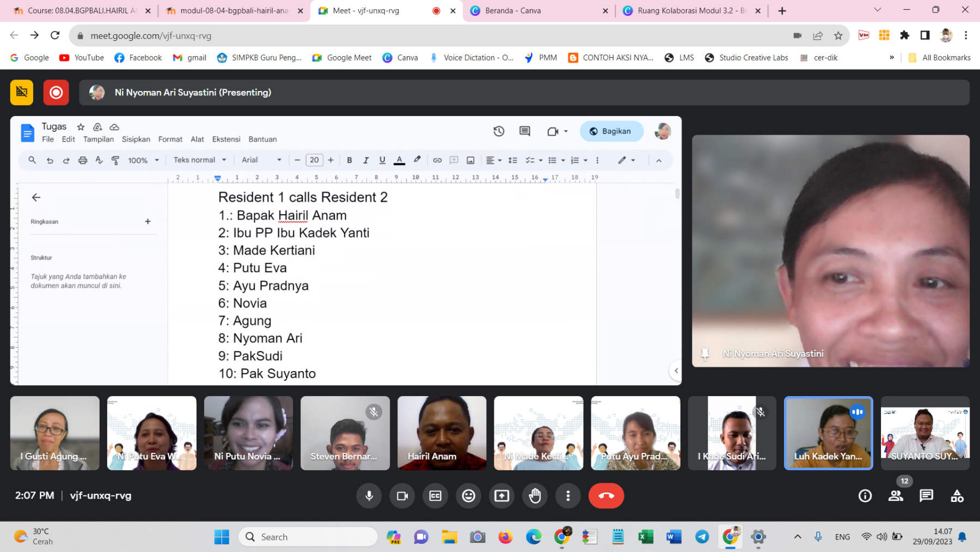Click the red leave call button
The width and height of the screenshot is (980, 552).
tap(605, 495)
